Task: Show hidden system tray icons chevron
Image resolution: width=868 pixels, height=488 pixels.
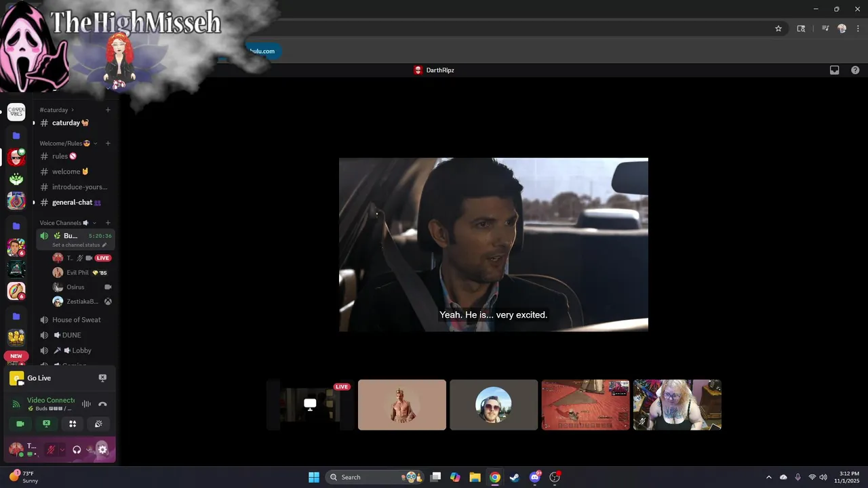Action: click(x=769, y=477)
